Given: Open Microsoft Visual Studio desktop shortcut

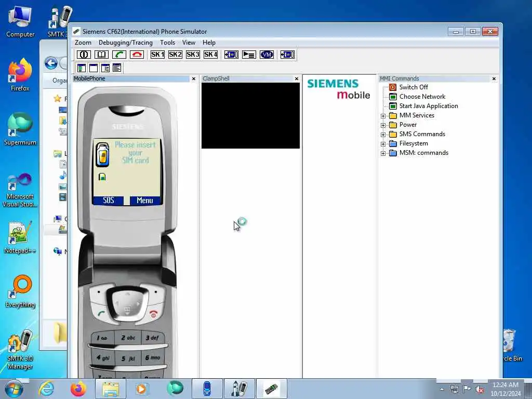Looking at the screenshot, I should tap(20, 190).
